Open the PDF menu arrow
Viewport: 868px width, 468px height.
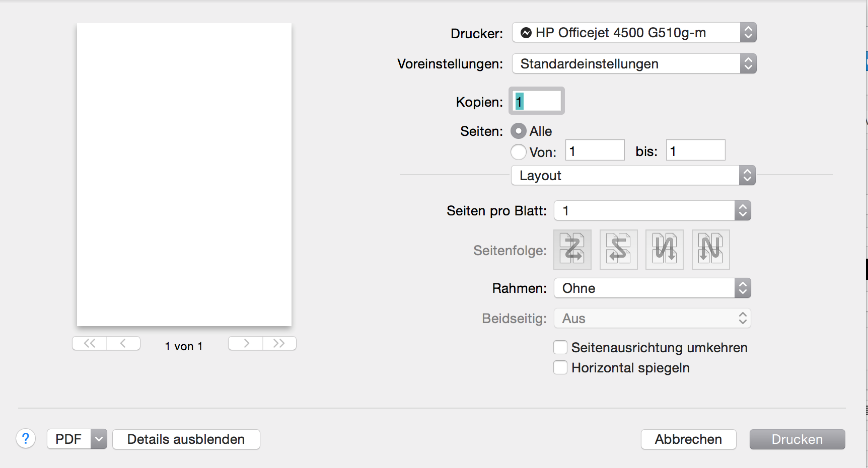[x=99, y=439]
